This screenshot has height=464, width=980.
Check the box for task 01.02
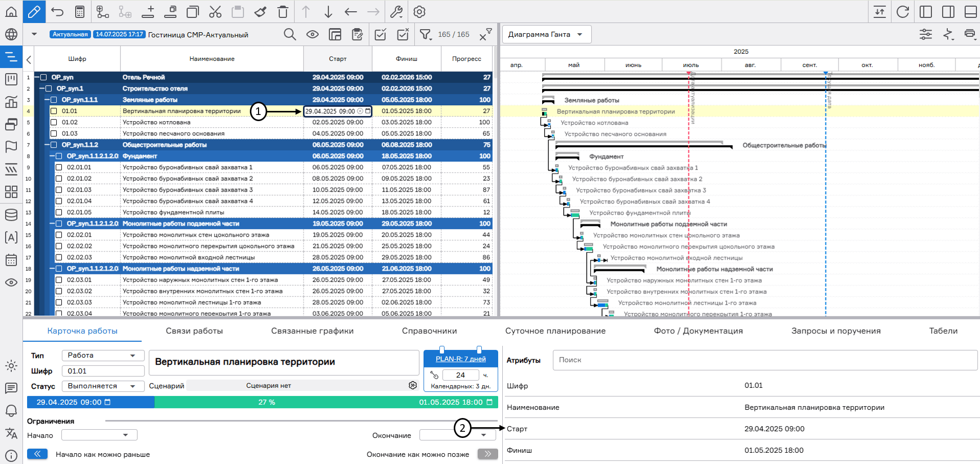pos(54,122)
